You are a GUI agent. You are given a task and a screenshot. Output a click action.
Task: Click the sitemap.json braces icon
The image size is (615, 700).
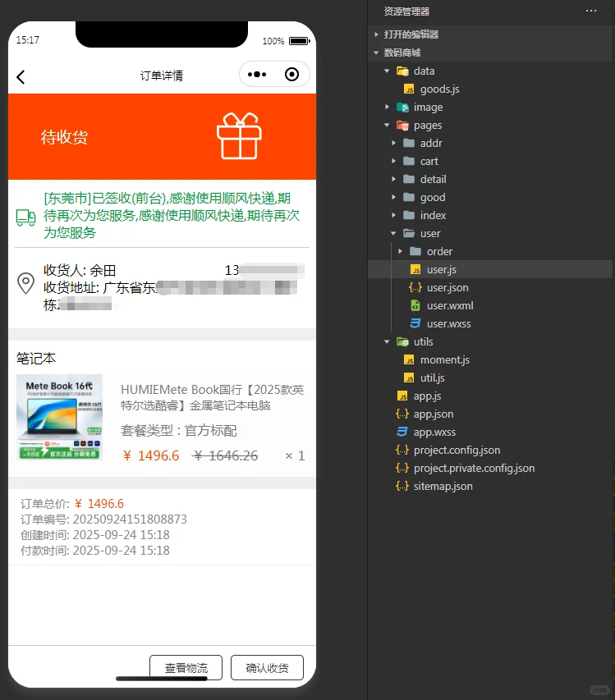click(x=402, y=486)
